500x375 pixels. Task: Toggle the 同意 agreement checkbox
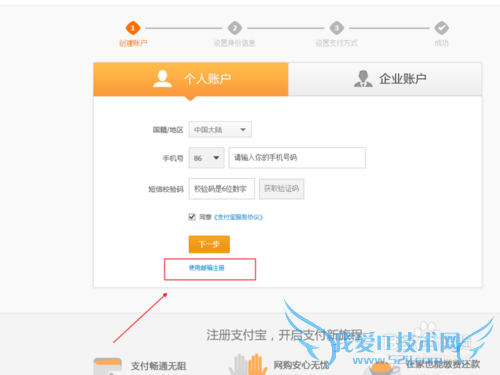tap(192, 217)
